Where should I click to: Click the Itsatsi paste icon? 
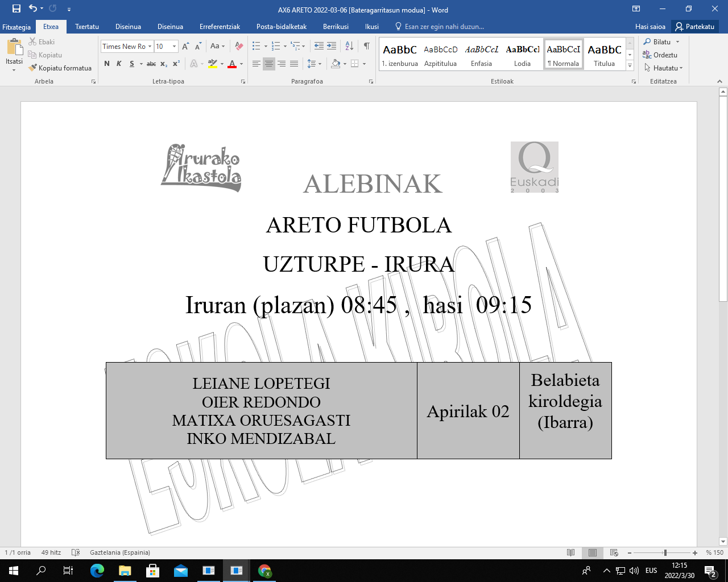(x=14, y=48)
